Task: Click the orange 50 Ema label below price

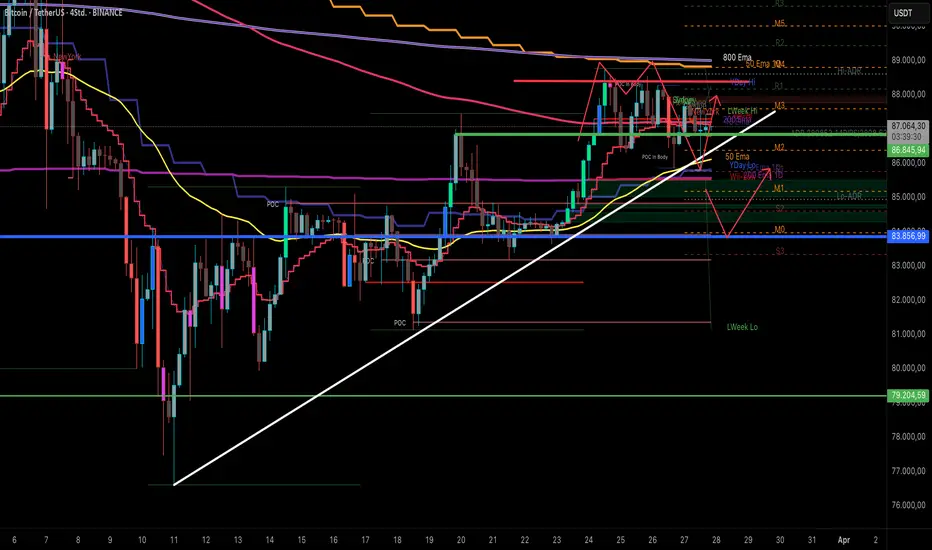Action: [737, 156]
